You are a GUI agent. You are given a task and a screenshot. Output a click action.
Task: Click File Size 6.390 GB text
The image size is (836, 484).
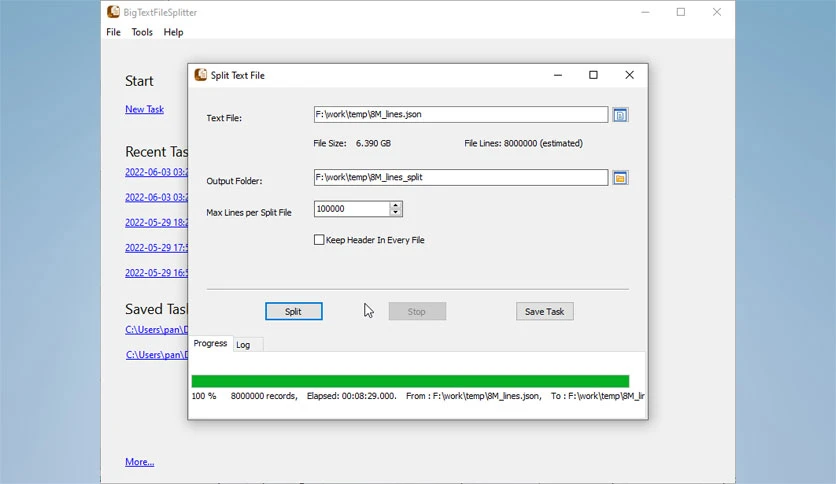[352, 143]
